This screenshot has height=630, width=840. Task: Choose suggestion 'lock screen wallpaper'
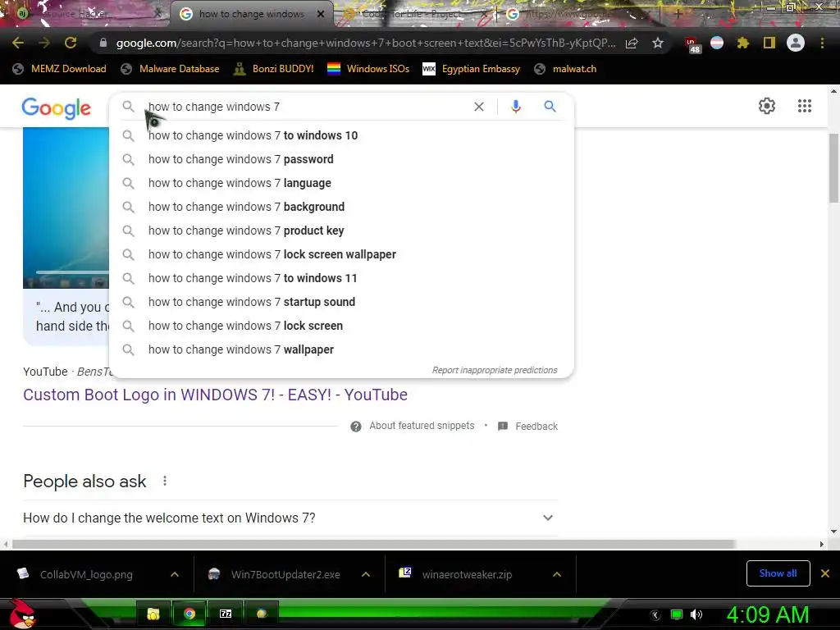(x=341, y=254)
